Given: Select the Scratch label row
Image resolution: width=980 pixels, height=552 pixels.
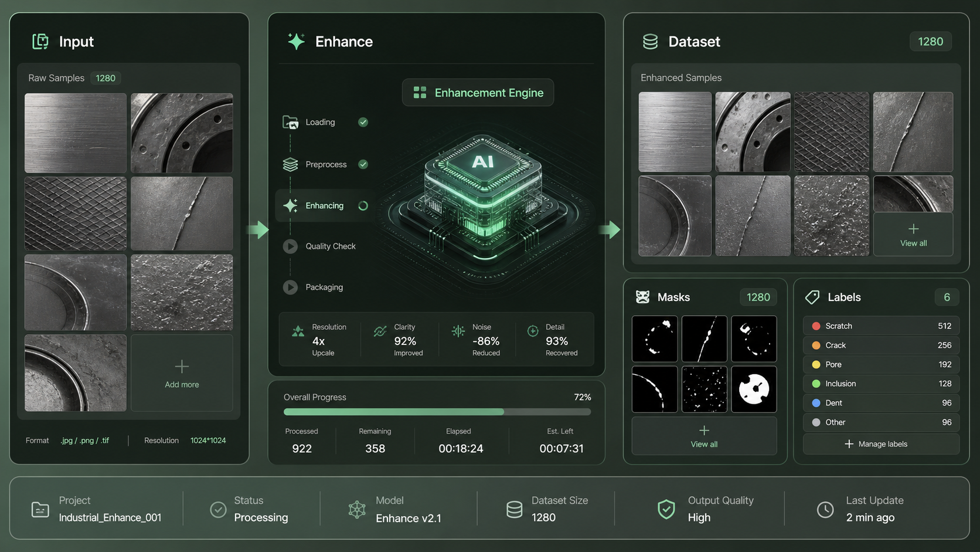Looking at the screenshot, I should pos(881,326).
